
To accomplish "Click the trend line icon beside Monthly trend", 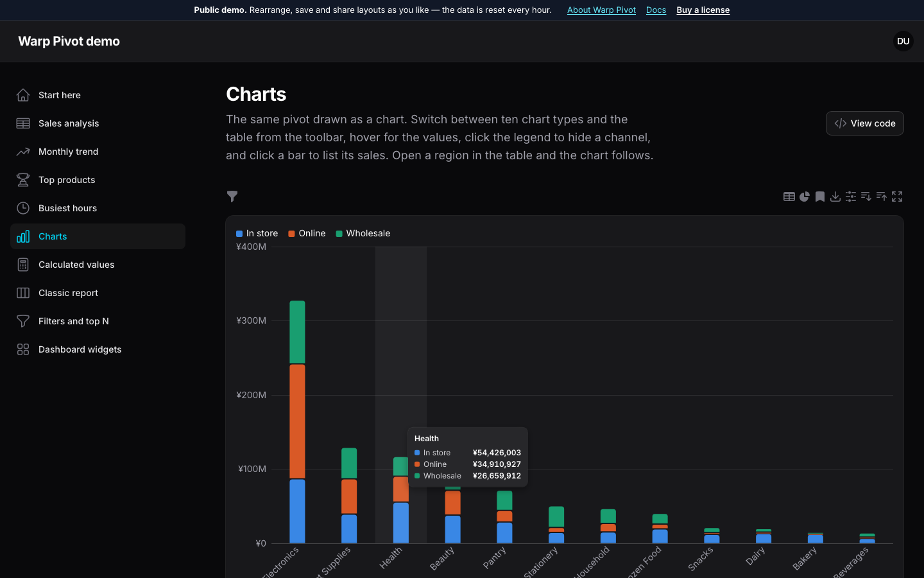I will (x=23, y=152).
